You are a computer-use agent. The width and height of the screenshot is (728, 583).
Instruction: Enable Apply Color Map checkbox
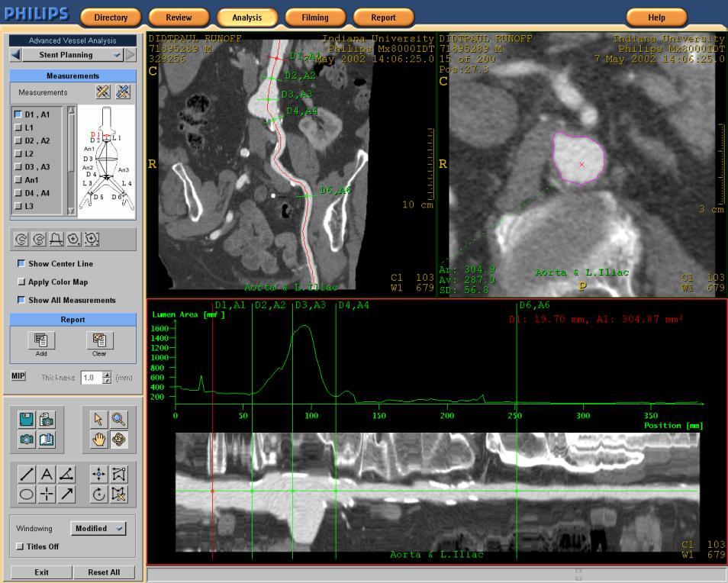[x=21, y=282]
